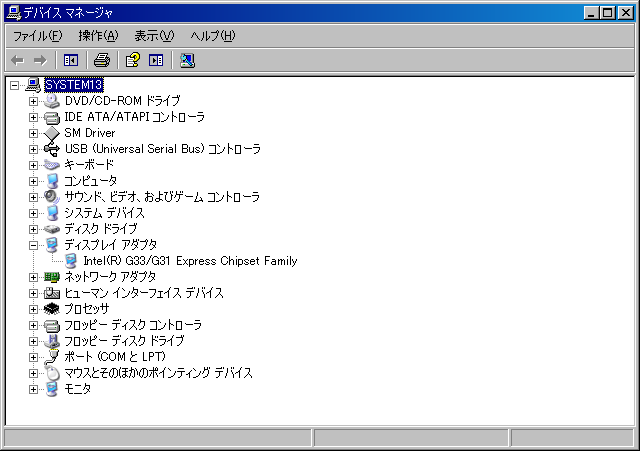Expand the USB コントローラ node
640x451 pixels.
coord(33,149)
